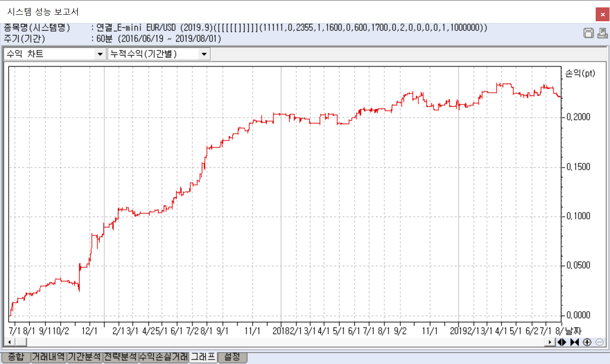The width and height of the screenshot is (610, 364).
Task: Switch to the 종합 tab
Action: pos(16,357)
